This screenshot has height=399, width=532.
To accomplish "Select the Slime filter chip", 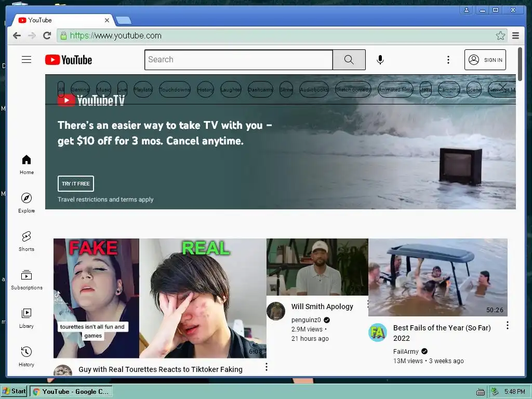I will coord(286,89).
